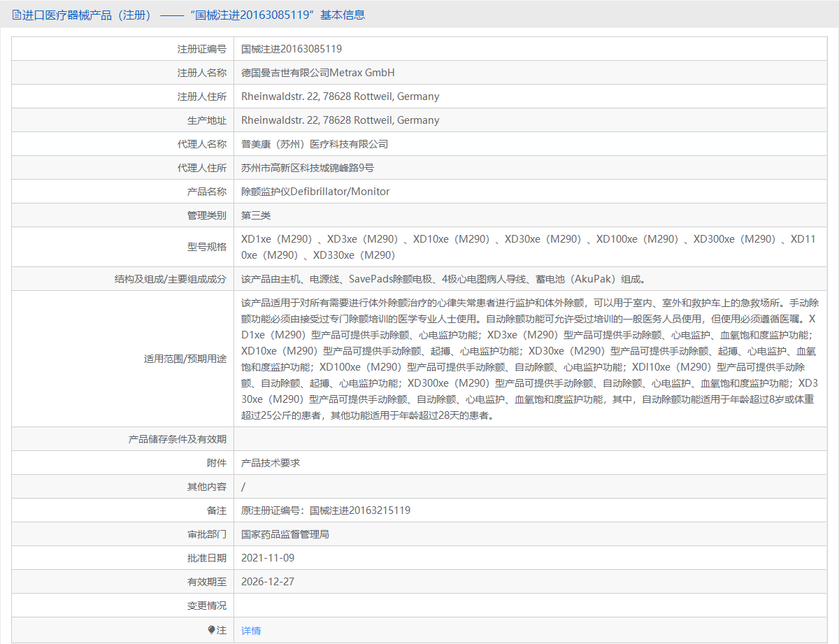Viewport: 839px width, 644px height.
Task: Click the 注册人名称 row label
Action: coord(202,73)
